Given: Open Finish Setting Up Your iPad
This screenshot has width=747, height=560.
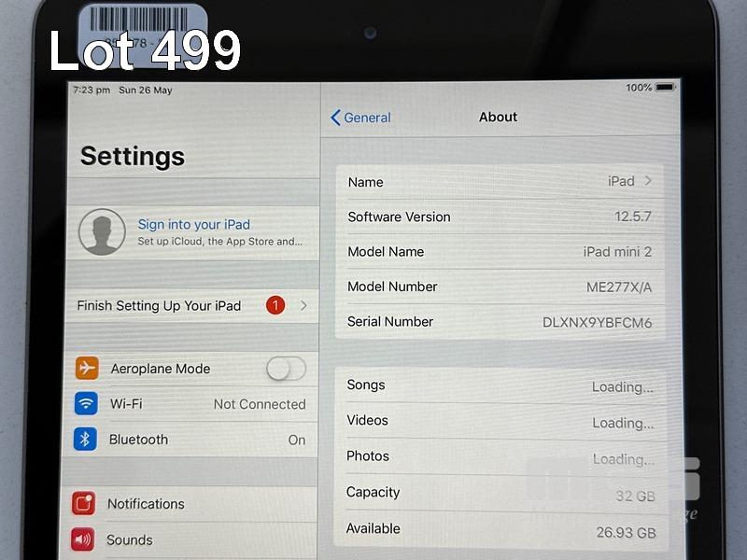Looking at the screenshot, I should 192,306.
